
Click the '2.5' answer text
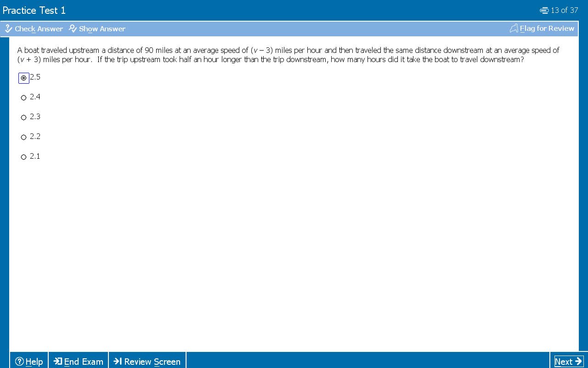[x=35, y=77]
